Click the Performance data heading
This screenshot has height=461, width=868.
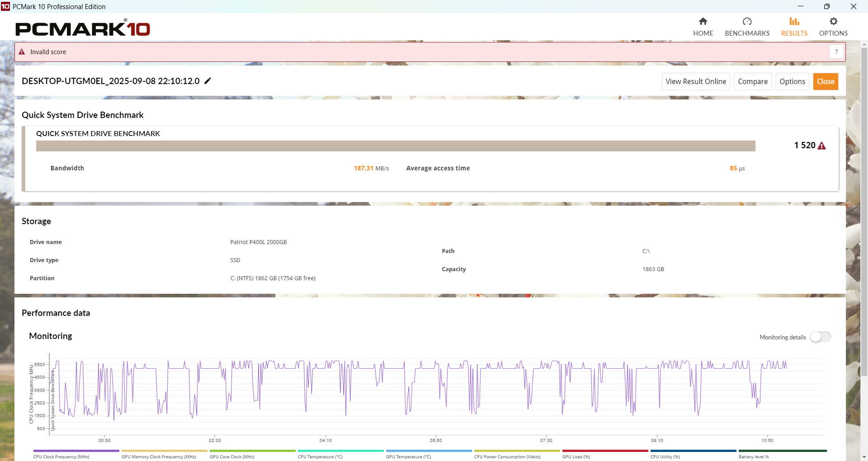tap(56, 313)
